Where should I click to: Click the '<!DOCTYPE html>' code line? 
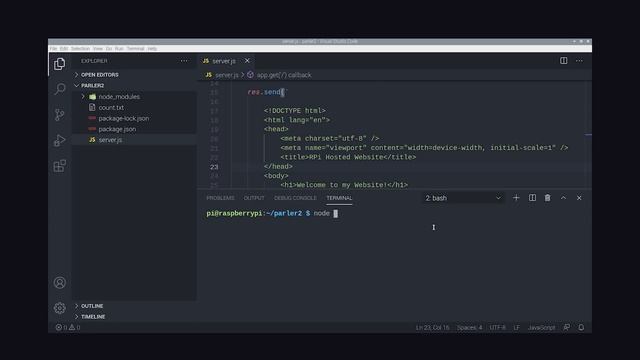[295, 111]
